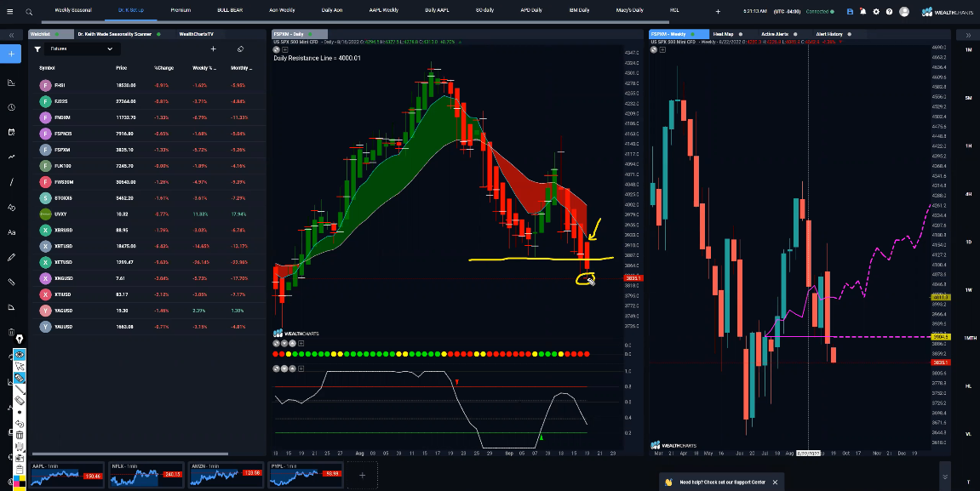
Task: Open the symbol search magnifier
Action: (x=29, y=11)
